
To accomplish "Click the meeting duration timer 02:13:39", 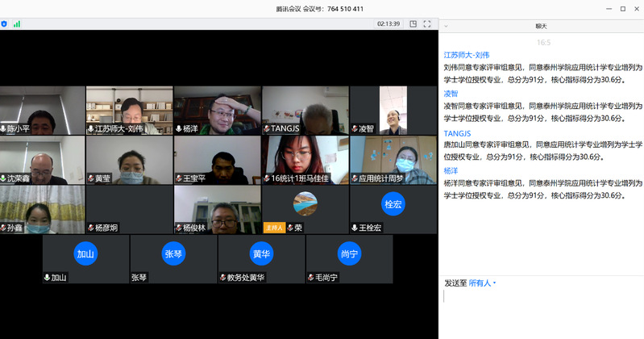I will click(x=388, y=24).
